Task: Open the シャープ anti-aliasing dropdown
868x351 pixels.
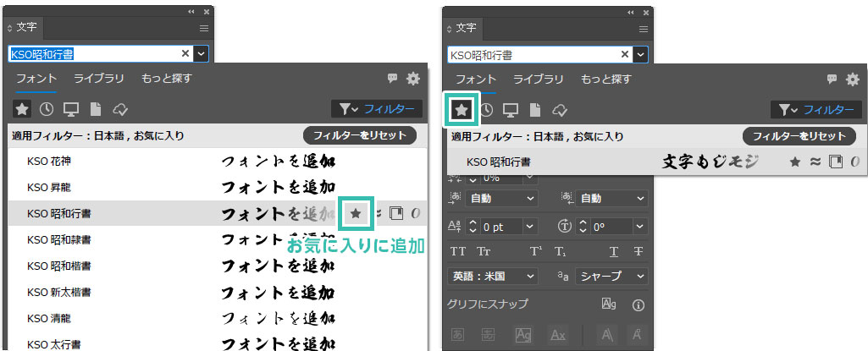Action: tap(612, 276)
